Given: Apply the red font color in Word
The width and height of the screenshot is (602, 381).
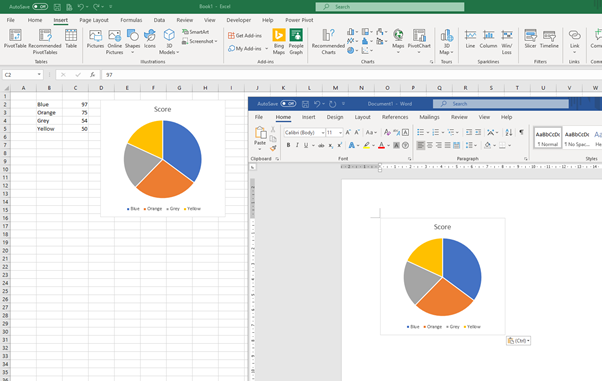Looking at the screenshot, I should (x=381, y=145).
